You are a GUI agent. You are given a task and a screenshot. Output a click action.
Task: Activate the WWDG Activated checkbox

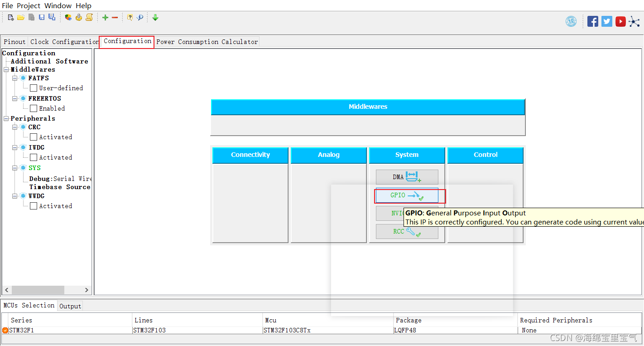[34, 206]
